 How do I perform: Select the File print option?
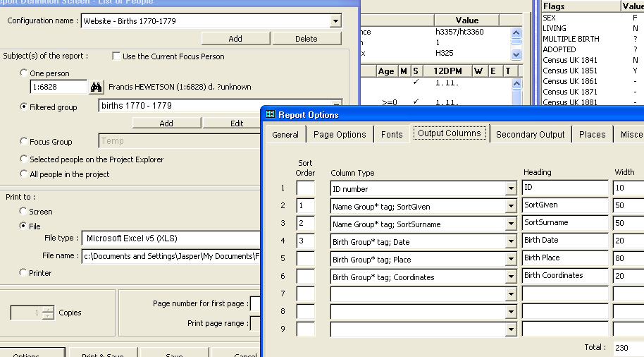23,226
